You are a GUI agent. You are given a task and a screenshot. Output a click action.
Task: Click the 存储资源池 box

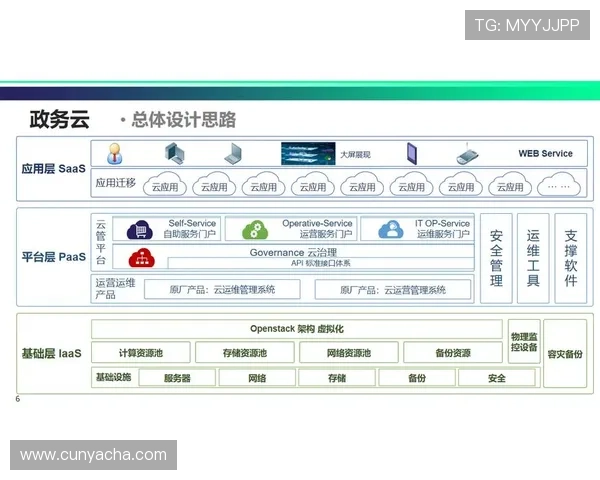click(x=245, y=353)
